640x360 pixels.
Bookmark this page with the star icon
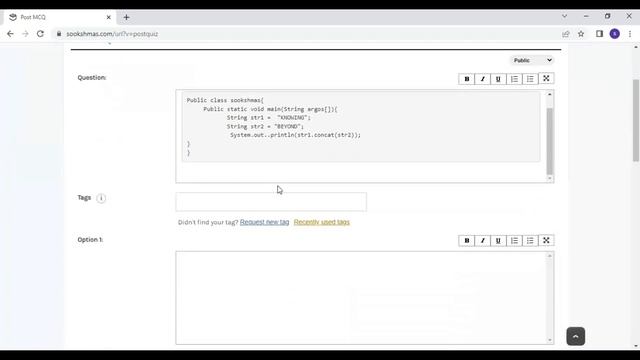(x=581, y=34)
